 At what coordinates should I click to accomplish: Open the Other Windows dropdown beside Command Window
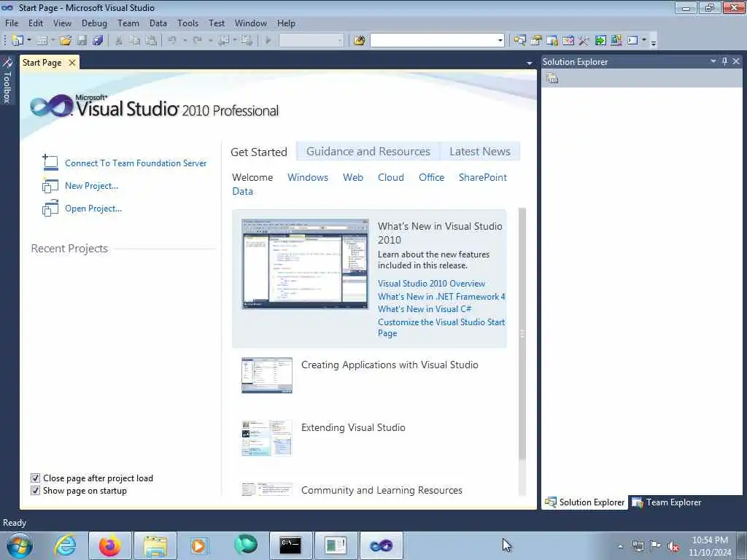[644, 41]
